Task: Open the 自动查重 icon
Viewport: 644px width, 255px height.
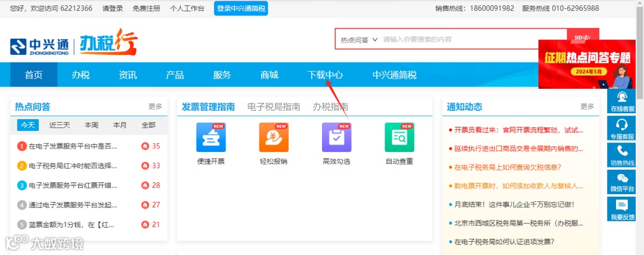Action: point(399,138)
